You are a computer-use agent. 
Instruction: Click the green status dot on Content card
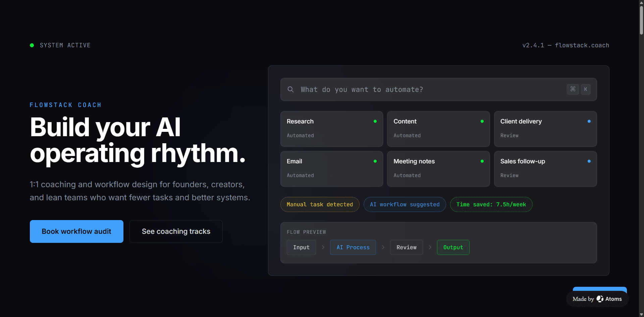[482, 121]
